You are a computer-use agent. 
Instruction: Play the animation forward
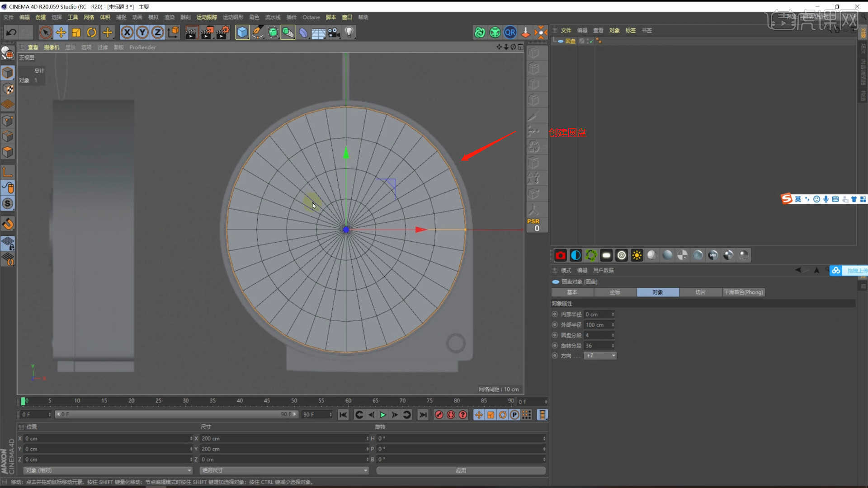click(382, 415)
